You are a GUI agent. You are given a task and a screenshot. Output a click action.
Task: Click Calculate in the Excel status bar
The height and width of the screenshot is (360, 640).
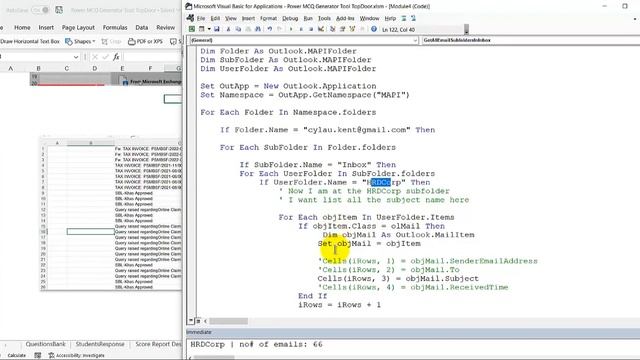(x=16, y=356)
